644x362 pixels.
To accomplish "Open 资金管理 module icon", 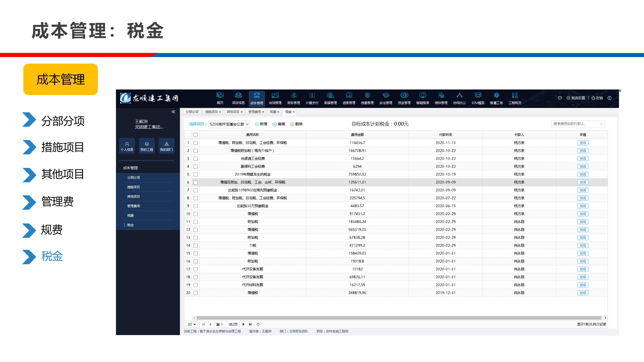I will pos(404,98).
